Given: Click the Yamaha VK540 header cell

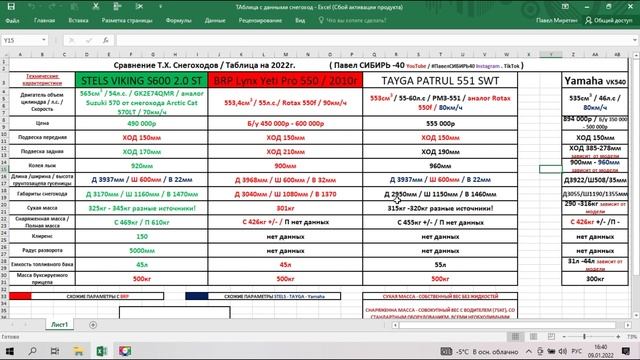Looking at the screenshot, I should click(595, 80).
